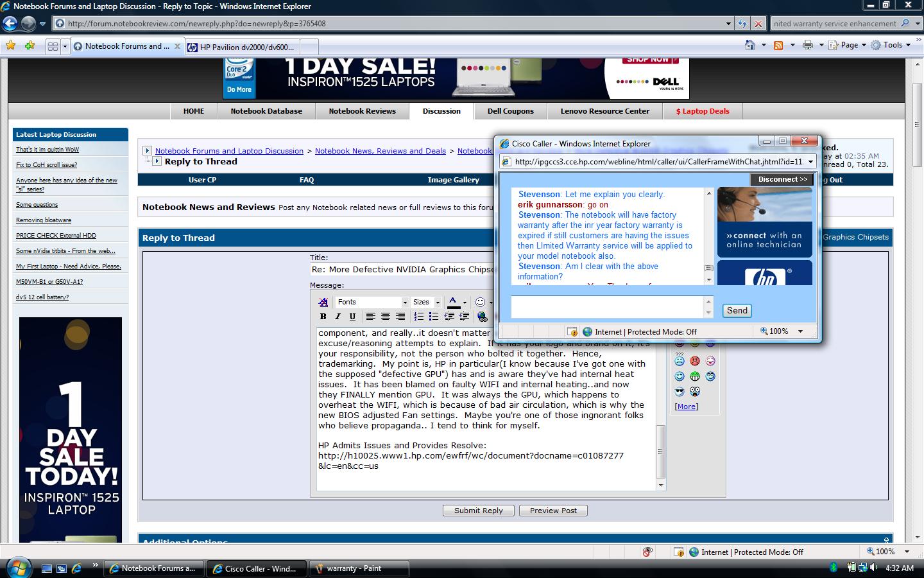Toggle italic formatting in message editor

[338, 317]
